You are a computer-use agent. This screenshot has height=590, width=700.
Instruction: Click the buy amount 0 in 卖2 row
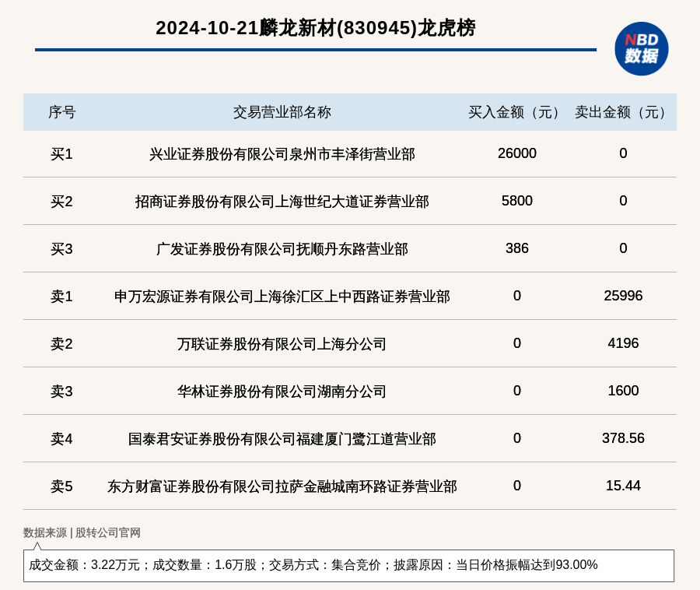(x=517, y=343)
